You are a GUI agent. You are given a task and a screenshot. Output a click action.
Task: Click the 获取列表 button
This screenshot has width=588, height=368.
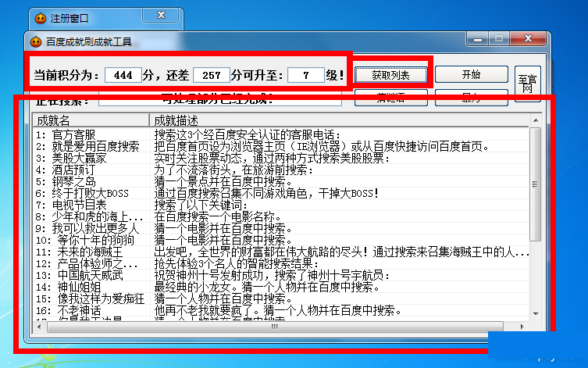pyautogui.click(x=390, y=75)
